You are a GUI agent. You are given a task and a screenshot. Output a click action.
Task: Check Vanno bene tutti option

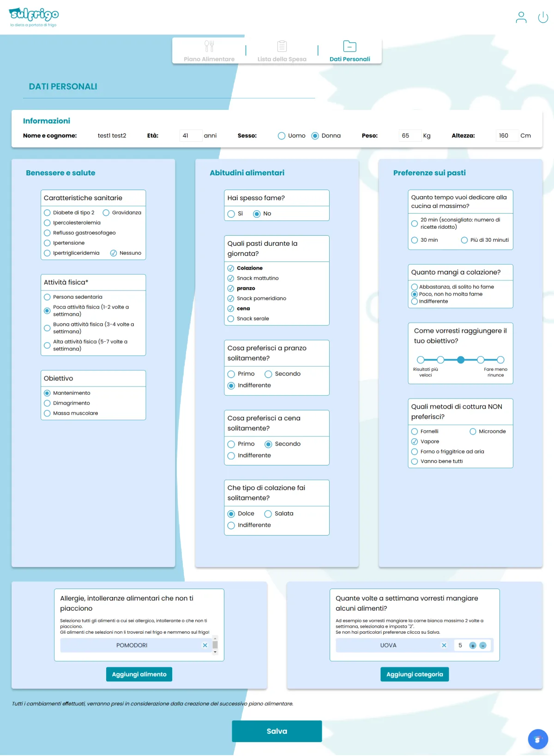415,462
